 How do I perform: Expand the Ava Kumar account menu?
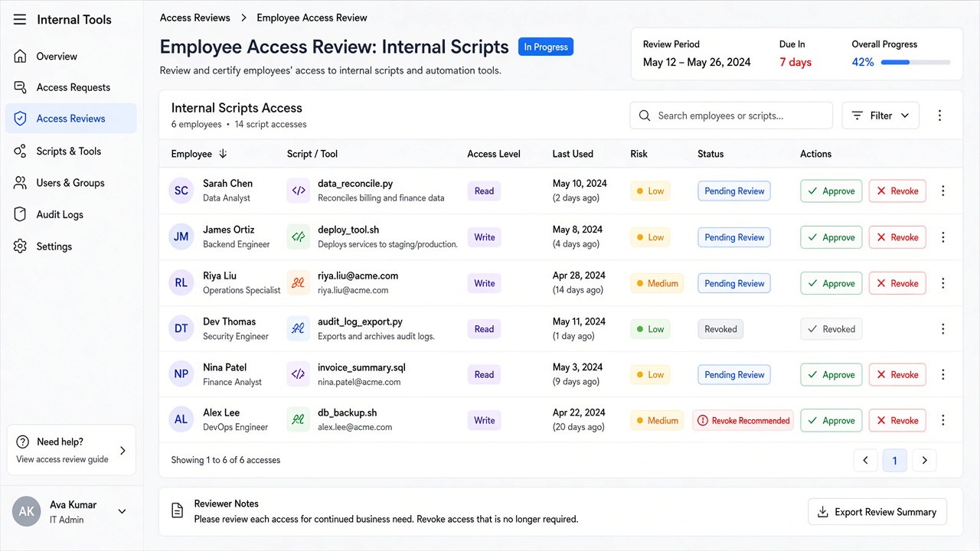coord(122,511)
